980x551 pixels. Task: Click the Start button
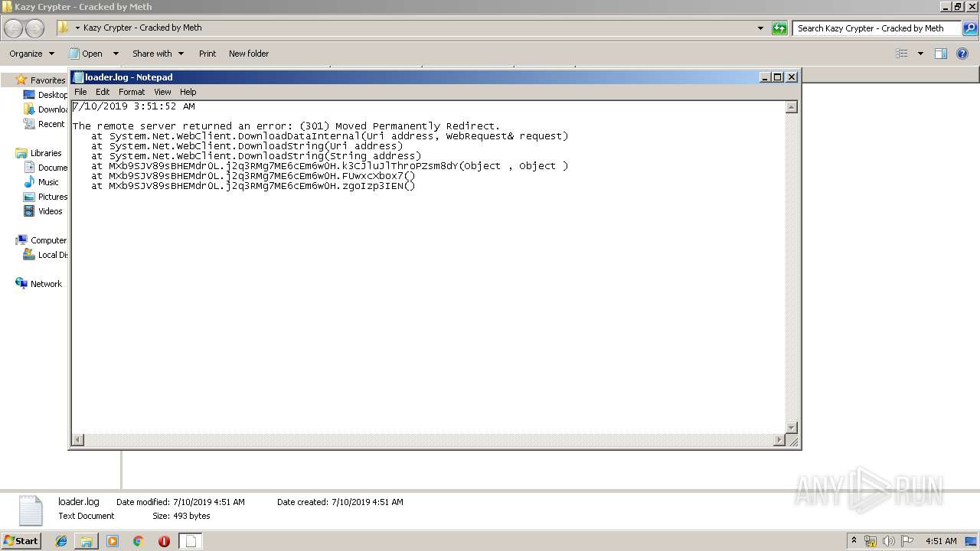pos(21,540)
